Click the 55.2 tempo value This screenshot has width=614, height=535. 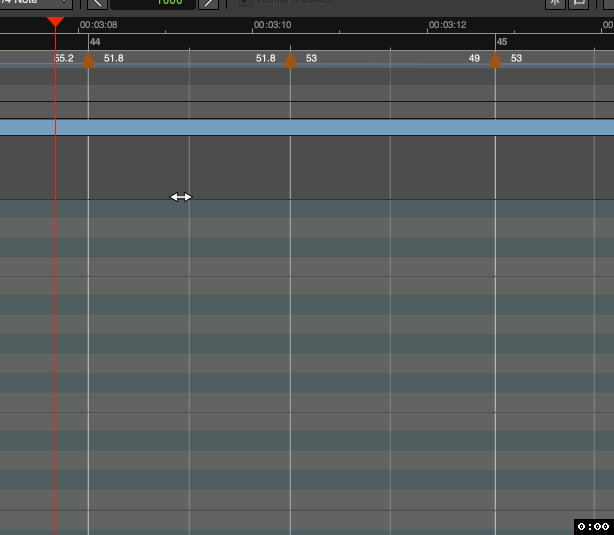[x=64, y=58]
